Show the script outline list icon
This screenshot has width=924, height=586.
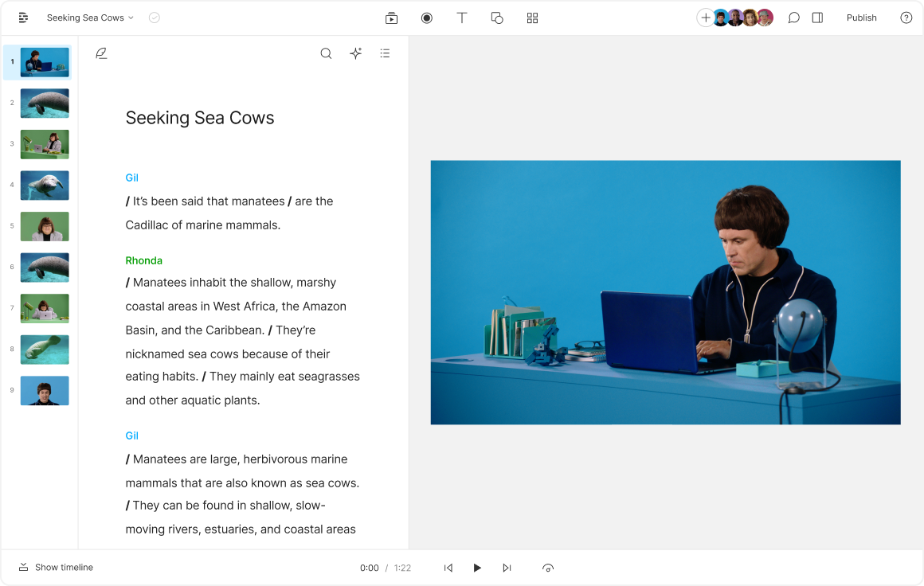point(385,53)
